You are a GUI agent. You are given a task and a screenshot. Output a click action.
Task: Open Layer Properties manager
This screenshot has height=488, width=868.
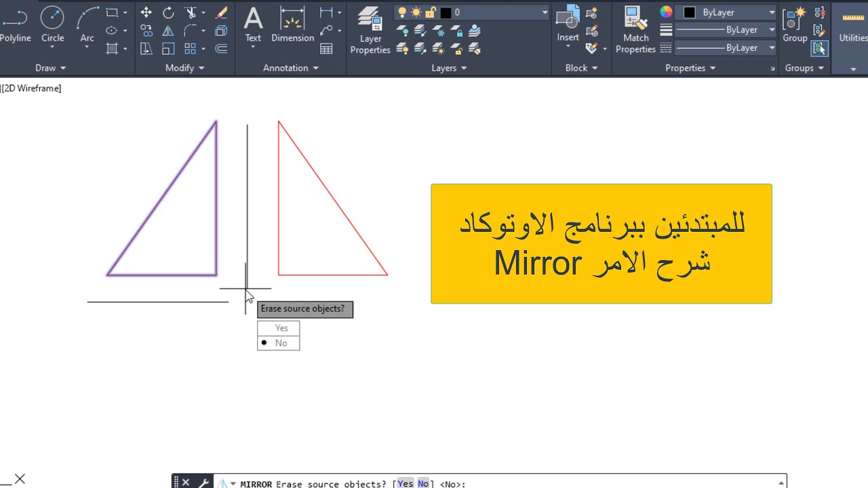click(x=370, y=30)
